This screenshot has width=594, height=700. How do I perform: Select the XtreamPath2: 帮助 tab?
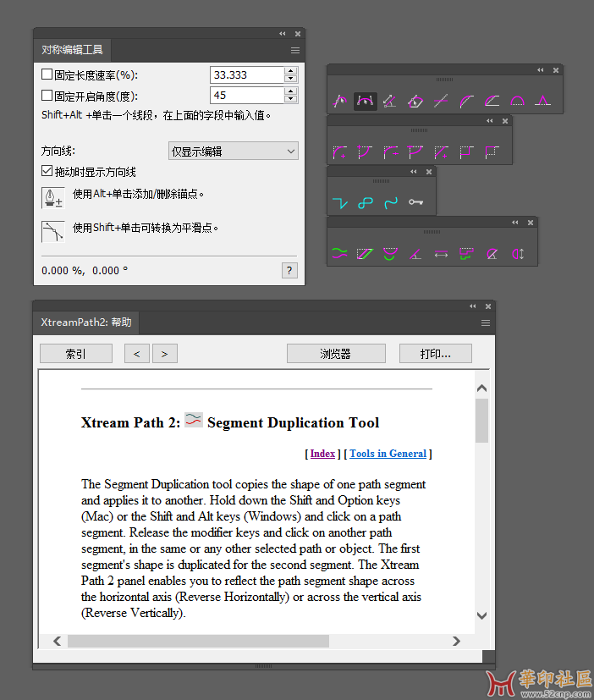click(86, 322)
